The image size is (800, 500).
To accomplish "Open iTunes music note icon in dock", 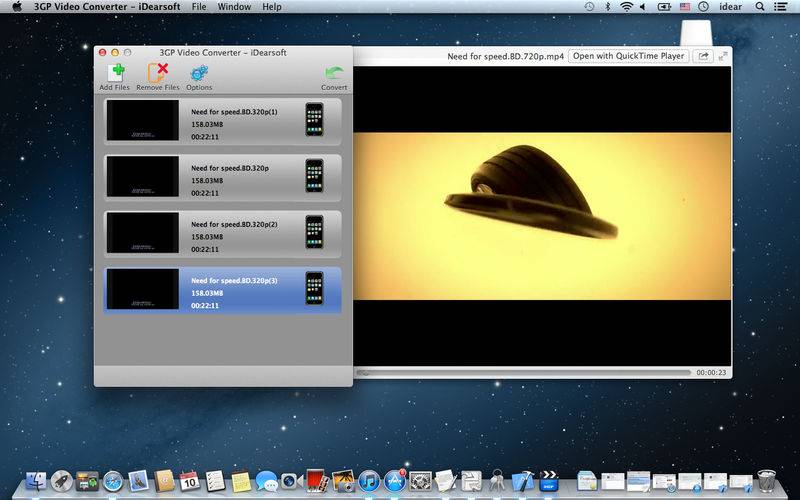I will 369,481.
